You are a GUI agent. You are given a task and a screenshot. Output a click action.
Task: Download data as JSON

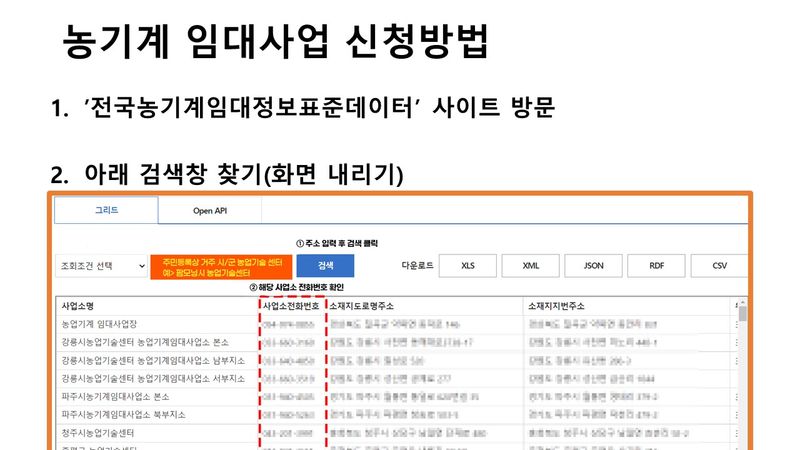(593, 266)
